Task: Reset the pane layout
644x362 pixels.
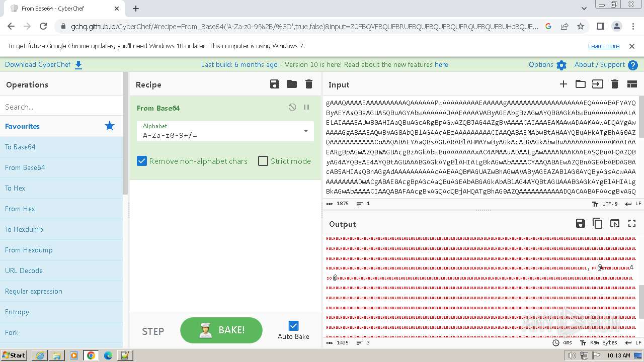Action: click(x=632, y=84)
